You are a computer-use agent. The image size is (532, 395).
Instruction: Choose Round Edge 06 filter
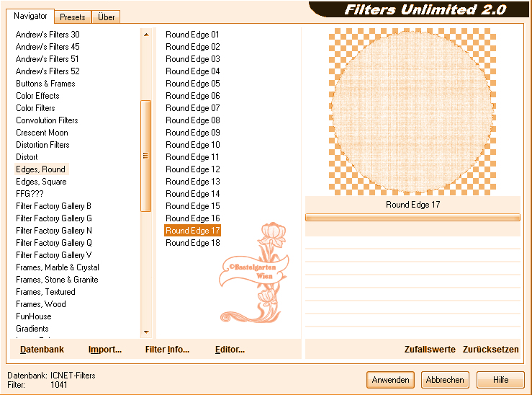coord(192,96)
